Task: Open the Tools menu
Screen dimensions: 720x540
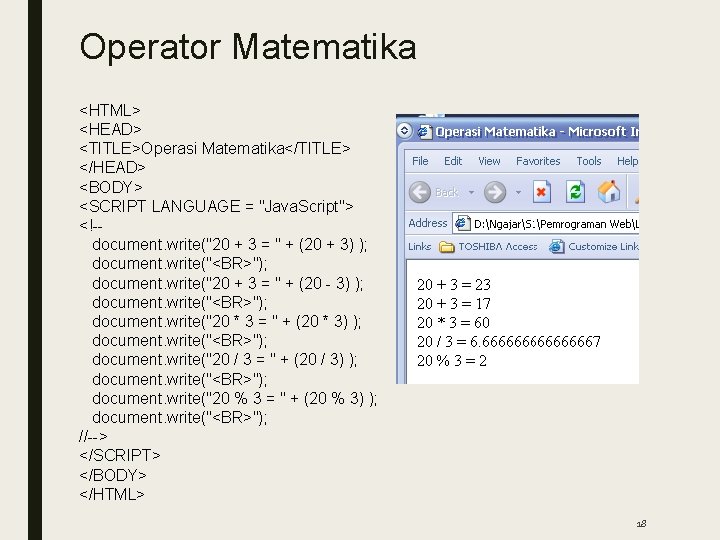Action: 589,161
